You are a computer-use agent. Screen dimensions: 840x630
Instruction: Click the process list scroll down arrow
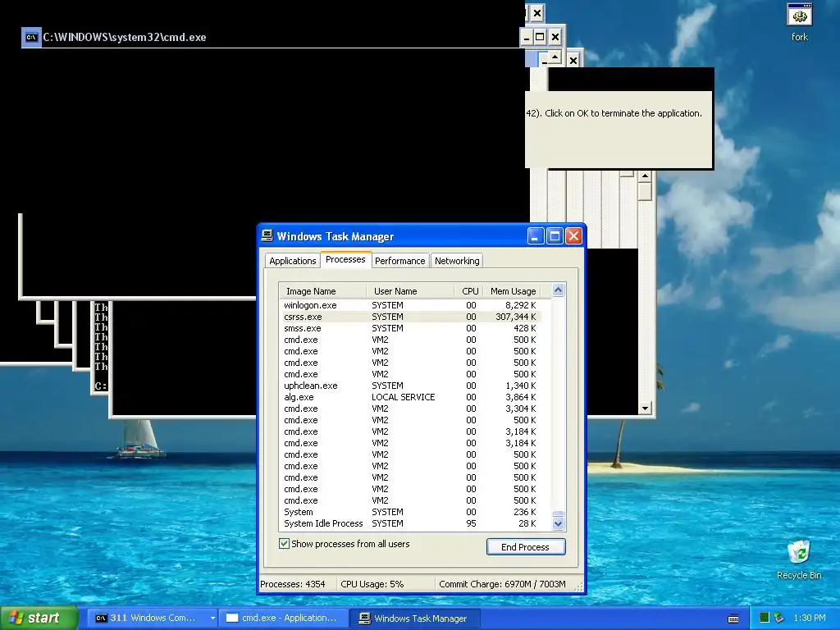[x=558, y=523]
